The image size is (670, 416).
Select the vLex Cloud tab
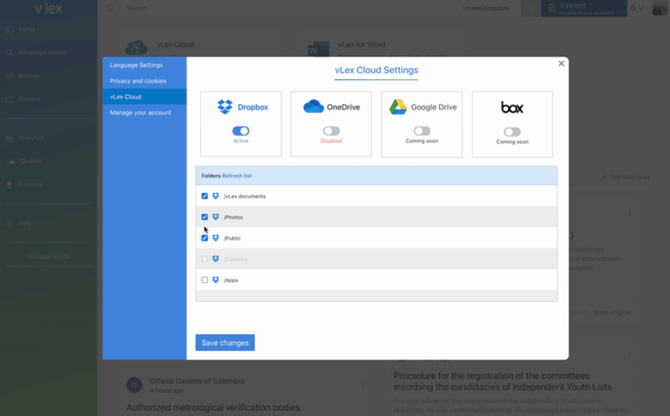coord(144,97)
